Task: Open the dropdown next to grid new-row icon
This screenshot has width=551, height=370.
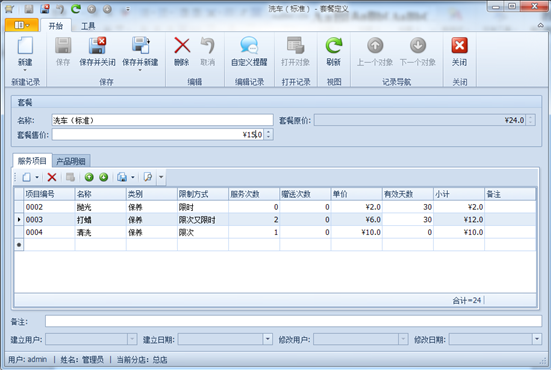Action: [x=37, y=177]
